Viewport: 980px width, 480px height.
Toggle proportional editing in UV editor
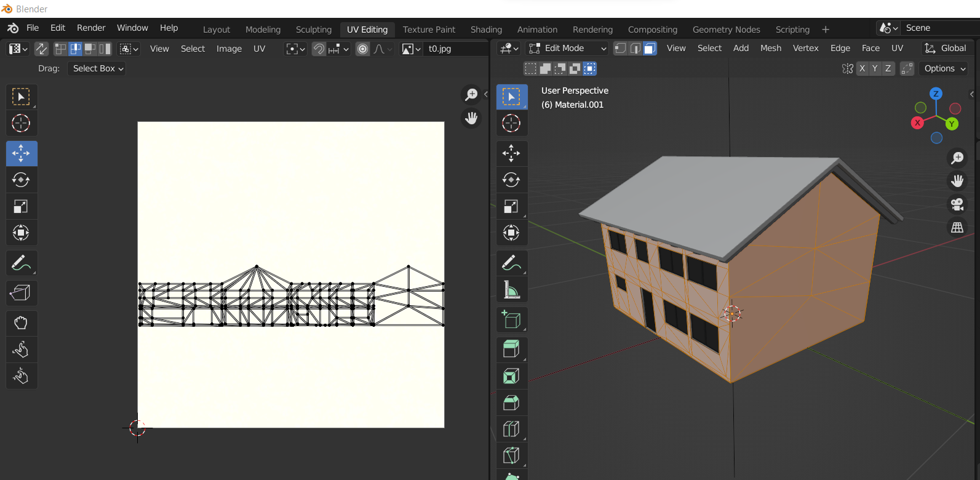[x=363, y=49]
